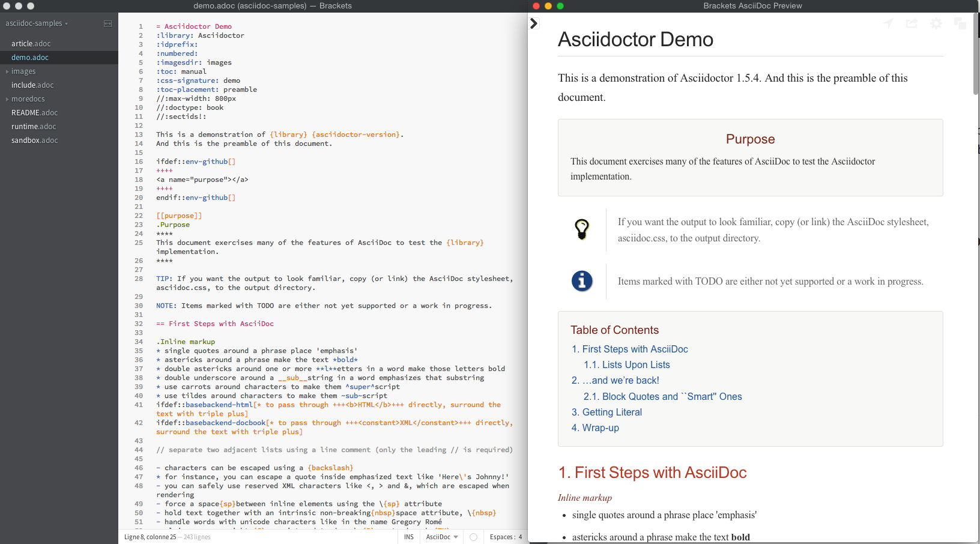Click '.Inline markup' on editor line 34
This screenshot has width=980, height=544.
(x=186, y=342)
